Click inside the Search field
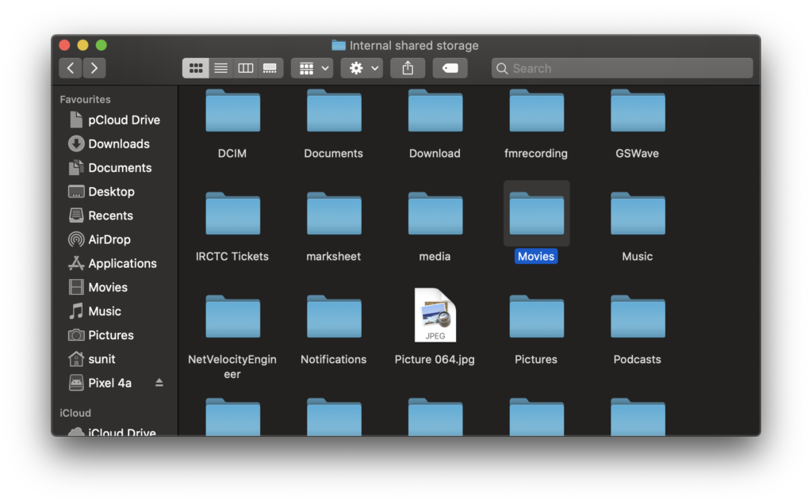The image size is (812, 504). [622, 68]
